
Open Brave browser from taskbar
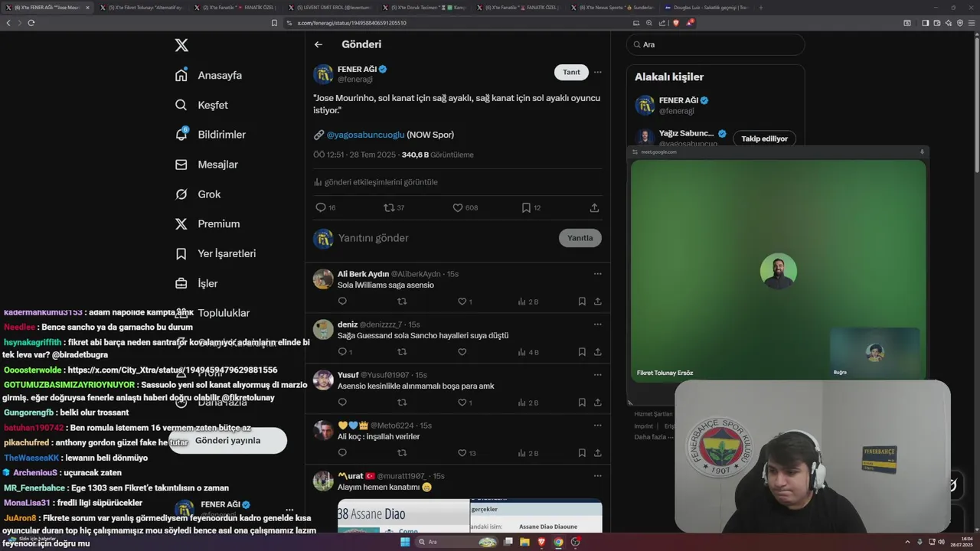541,542
